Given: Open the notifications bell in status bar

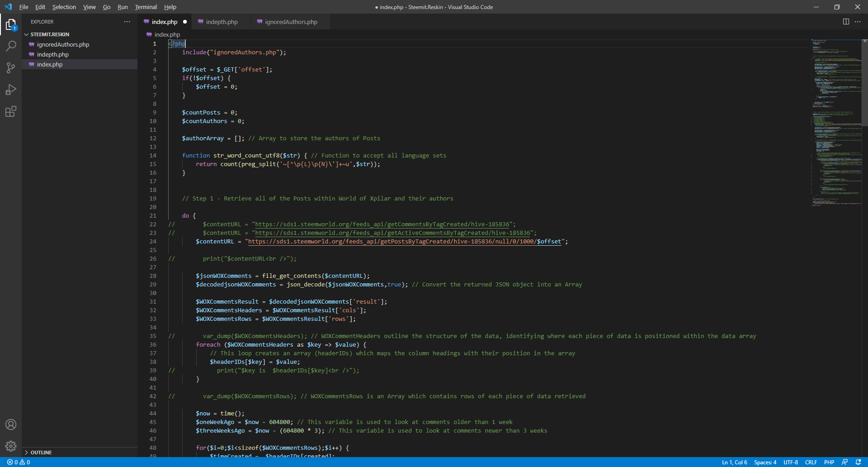Looking at the screenshot, I should [858, 462].
